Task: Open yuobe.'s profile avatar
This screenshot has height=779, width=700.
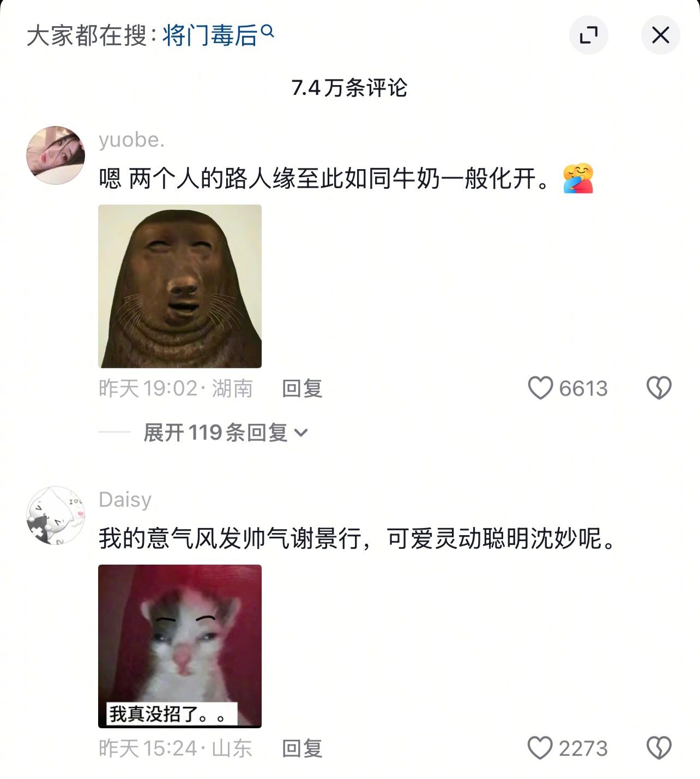Action: 56,155
